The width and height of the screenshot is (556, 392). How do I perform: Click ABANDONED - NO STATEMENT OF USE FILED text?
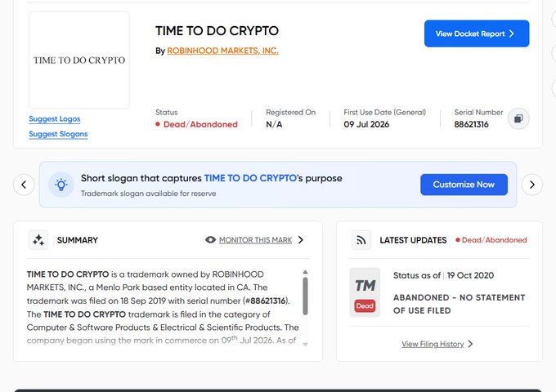(x=460, y=304)
